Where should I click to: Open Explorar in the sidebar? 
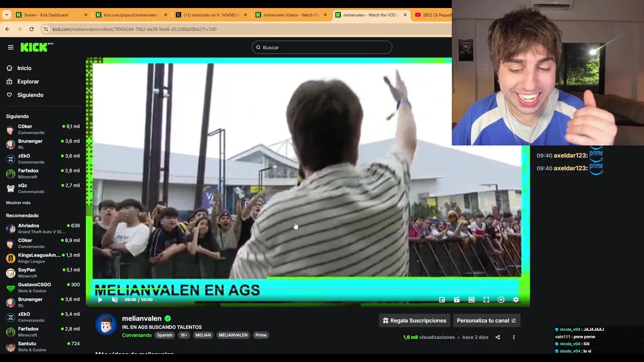point(28,81)
